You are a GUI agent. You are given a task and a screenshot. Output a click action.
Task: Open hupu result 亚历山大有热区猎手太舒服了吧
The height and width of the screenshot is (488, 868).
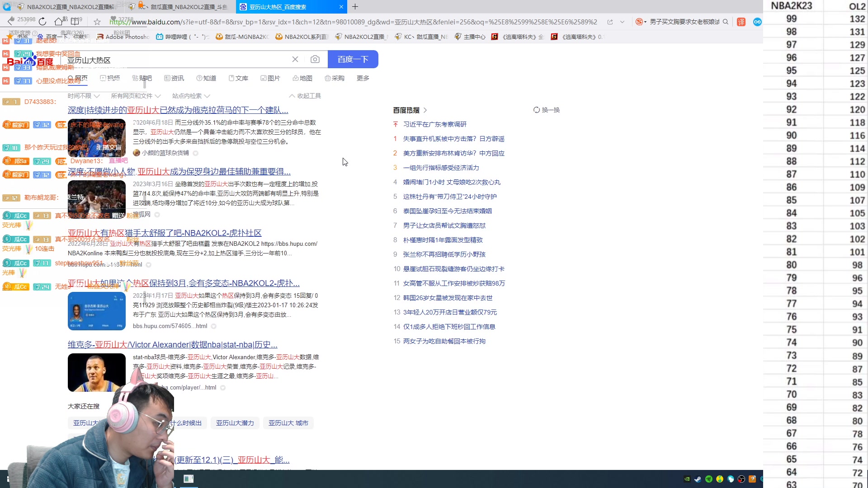(x=165, y=233)
